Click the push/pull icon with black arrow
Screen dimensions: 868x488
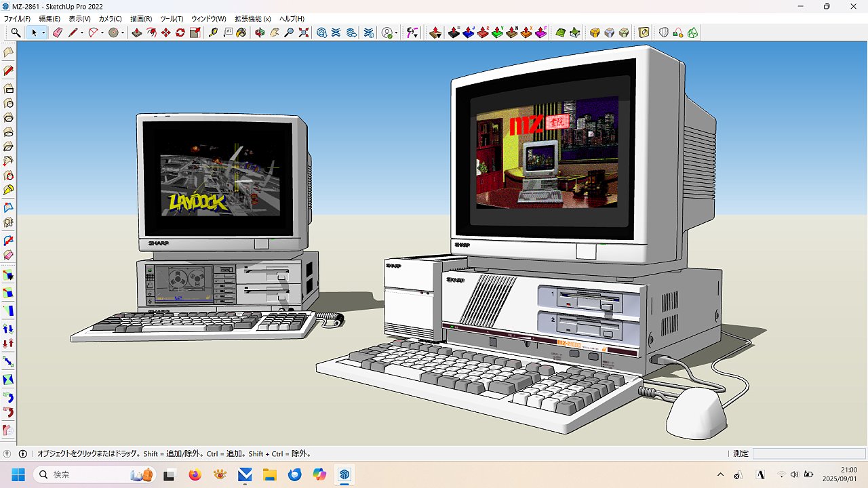pyautogui.click(x=435, y=33)
